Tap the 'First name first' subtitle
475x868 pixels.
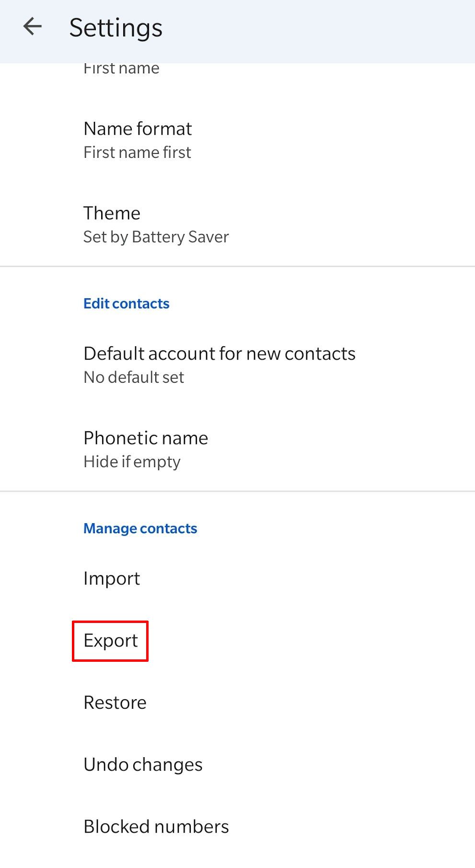tap(137, 152)
